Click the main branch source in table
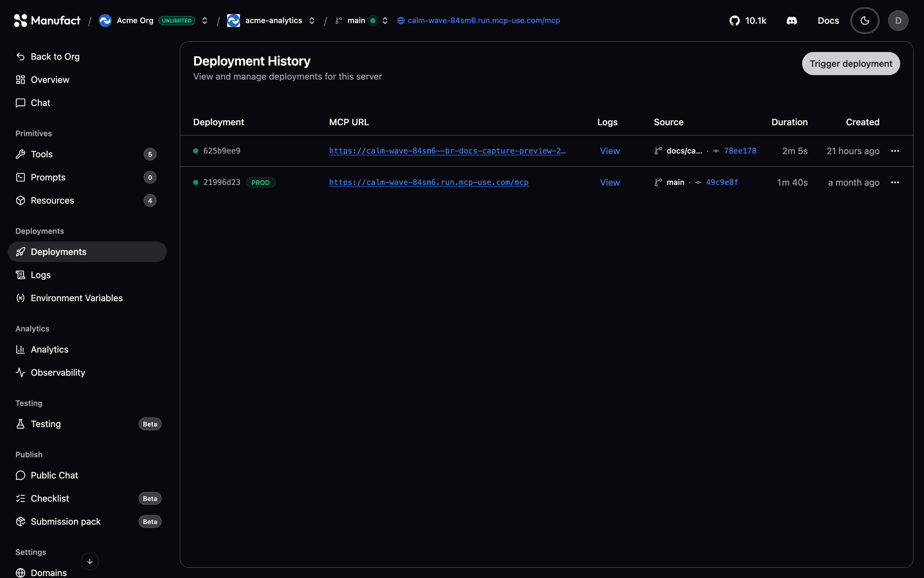 tap(669, 182)
